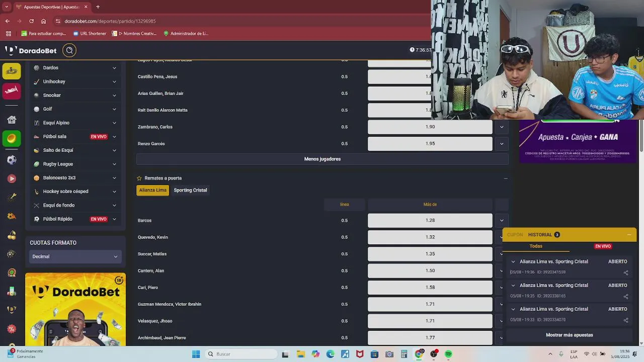The height and width of the screenshot is (362, 644).
Task: Click Menos jugadores button
Action: click(323, 159)
